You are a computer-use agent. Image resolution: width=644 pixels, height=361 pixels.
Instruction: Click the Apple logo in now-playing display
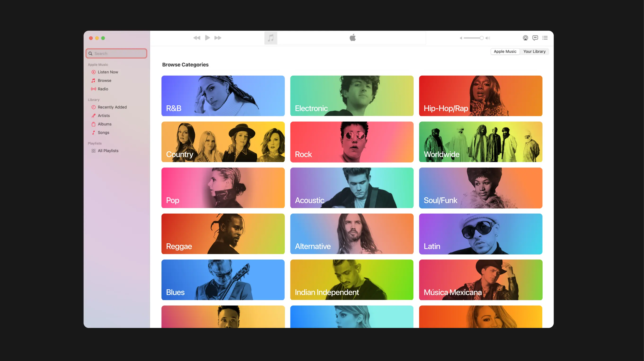(352, 38)
